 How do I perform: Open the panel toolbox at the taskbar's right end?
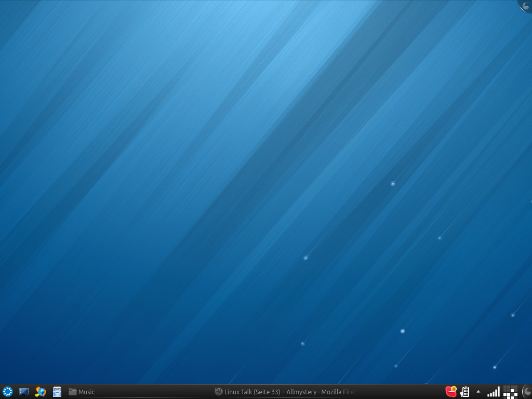coord(527,392)
